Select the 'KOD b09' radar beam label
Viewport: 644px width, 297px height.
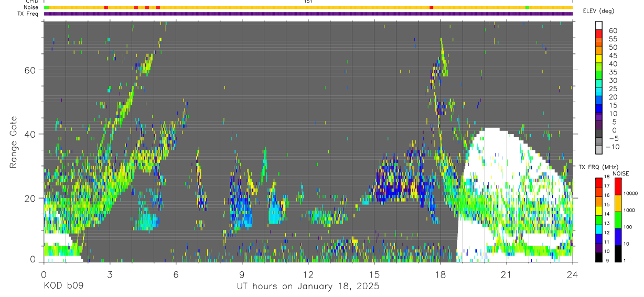63,287
